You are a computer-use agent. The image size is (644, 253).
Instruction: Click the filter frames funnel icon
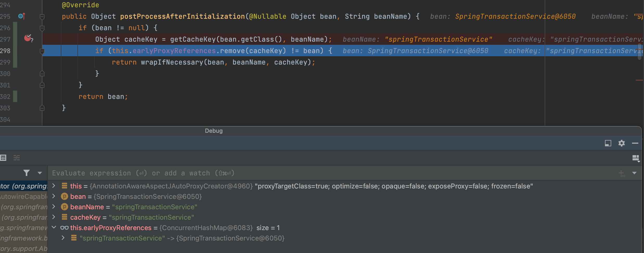pyautogui.click(x=26, y=173)
